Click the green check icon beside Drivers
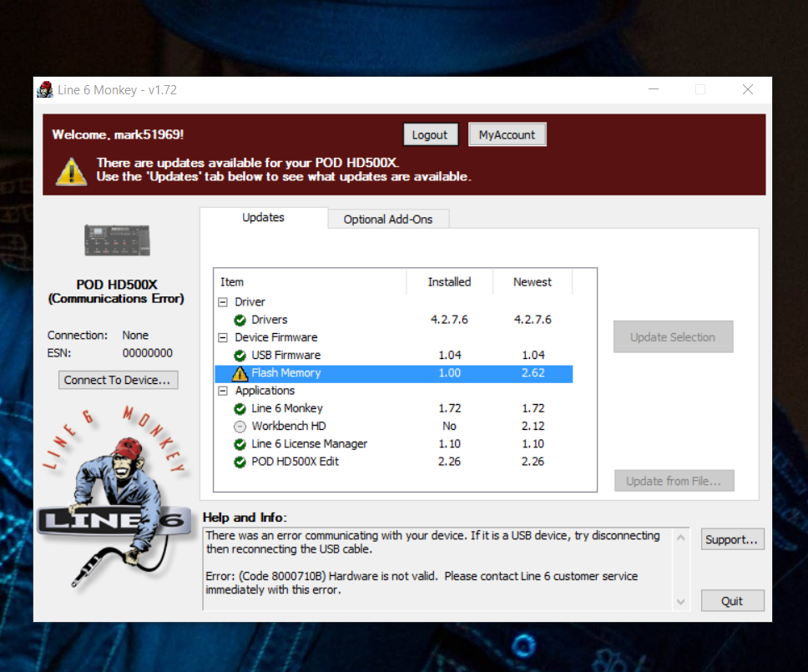The width and height of the screenshot is (808, 672). click(x=240, y=320)
